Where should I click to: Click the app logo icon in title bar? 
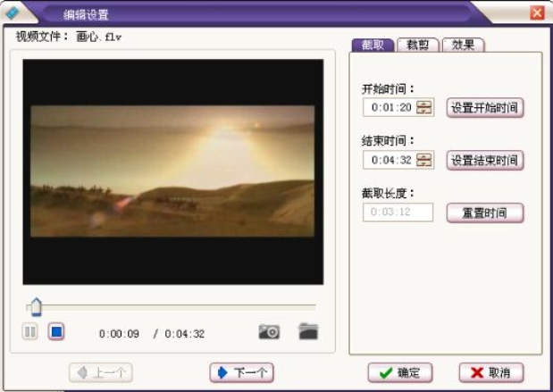tap(13, 13)
